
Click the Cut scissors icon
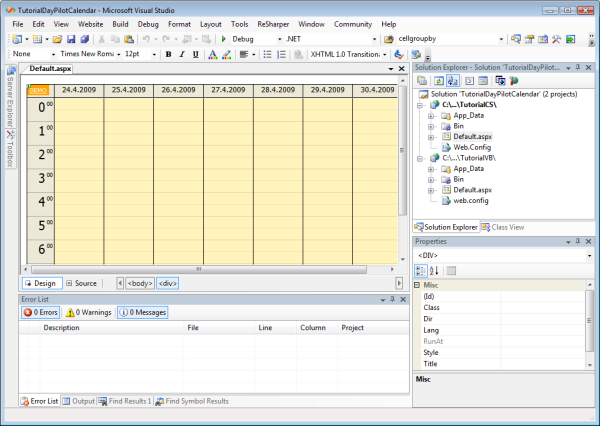click(x=101, y=39)
